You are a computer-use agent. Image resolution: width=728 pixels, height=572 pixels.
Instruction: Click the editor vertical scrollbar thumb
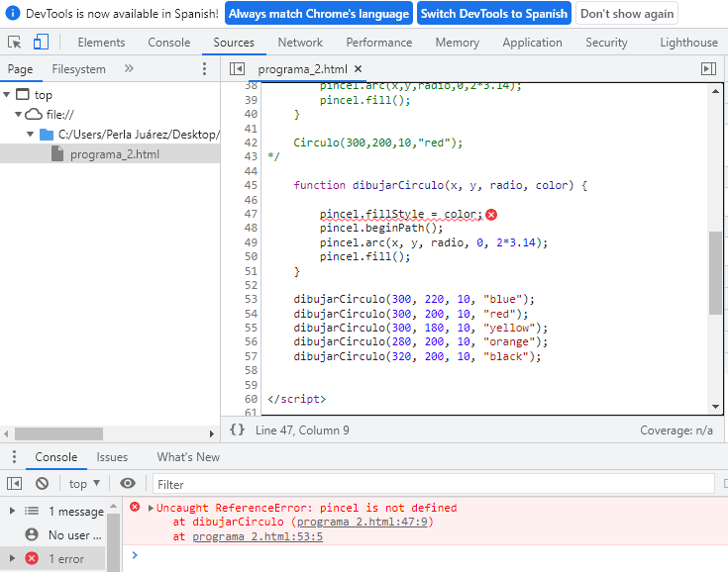point(715,273)
